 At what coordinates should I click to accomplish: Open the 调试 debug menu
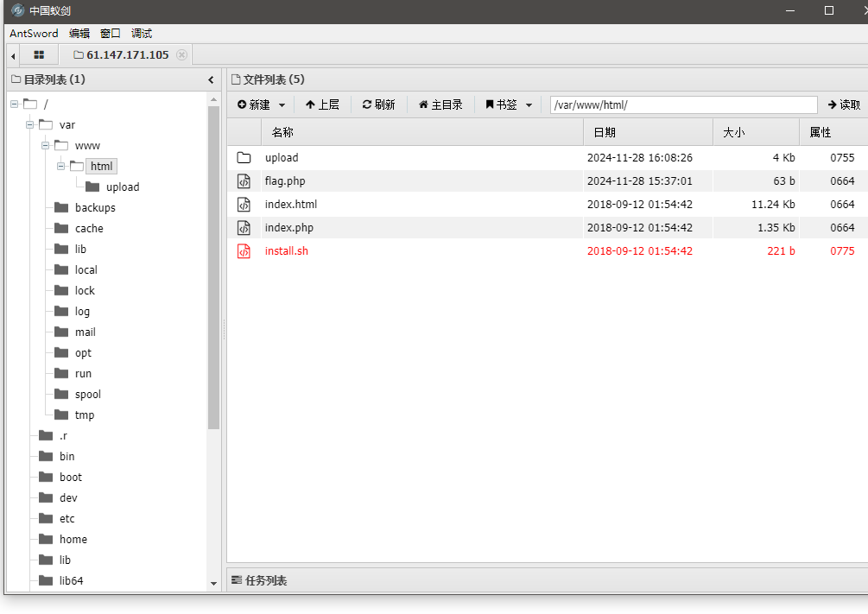pos(142,33)
